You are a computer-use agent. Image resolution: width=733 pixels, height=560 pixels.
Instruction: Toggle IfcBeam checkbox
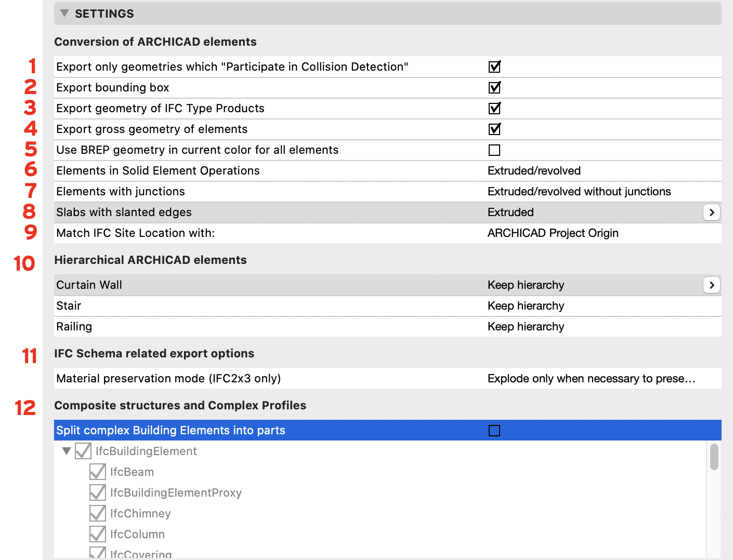point(98,472)
